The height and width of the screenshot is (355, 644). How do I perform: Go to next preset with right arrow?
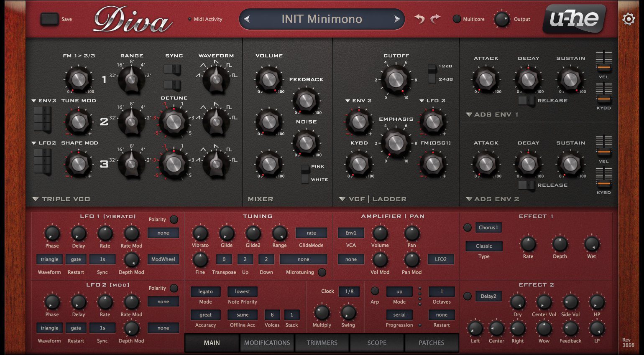(x=397, y=19)
